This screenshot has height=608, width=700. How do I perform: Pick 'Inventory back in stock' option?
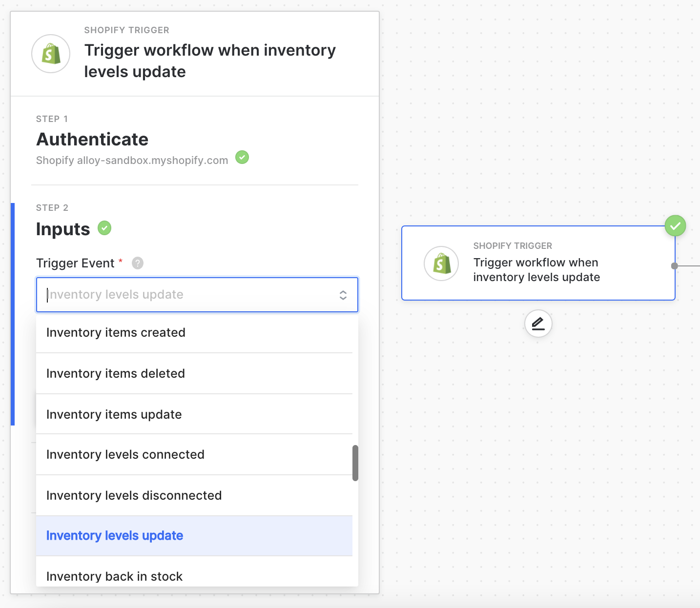point(114,576)
